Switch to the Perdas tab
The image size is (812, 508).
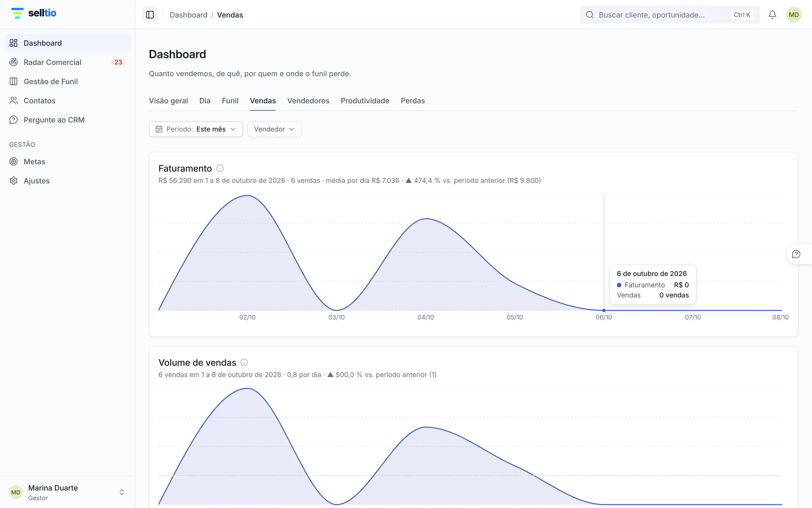413,101
